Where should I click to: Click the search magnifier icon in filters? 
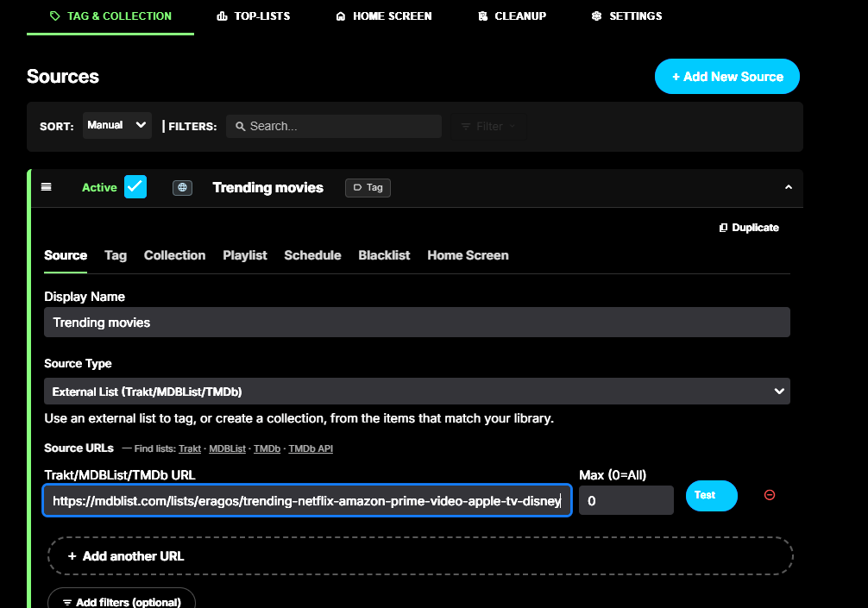click(x=240, y=126)
